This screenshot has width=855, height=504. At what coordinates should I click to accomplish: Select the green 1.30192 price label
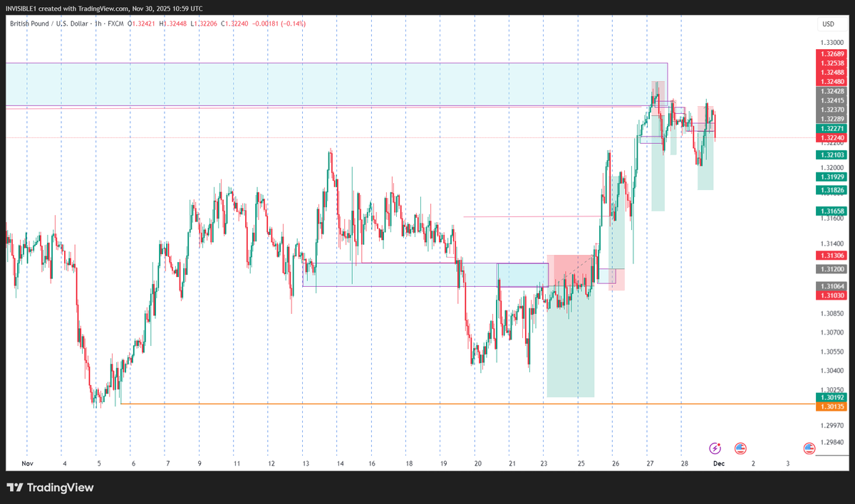click(x=832, y=397)
